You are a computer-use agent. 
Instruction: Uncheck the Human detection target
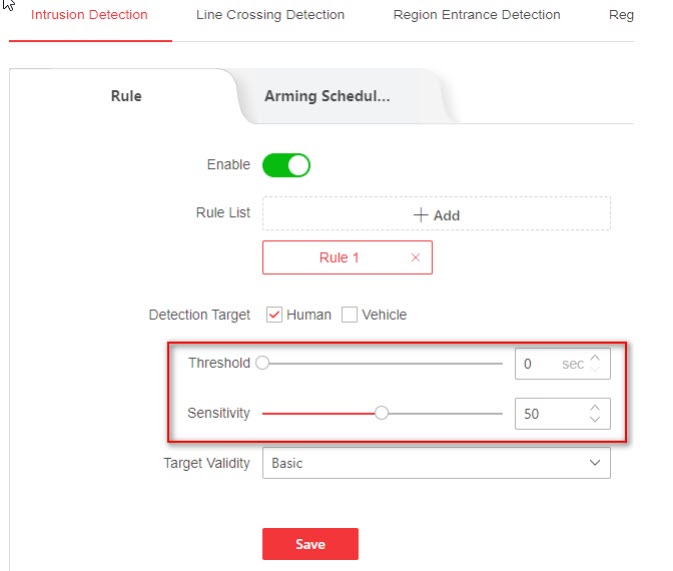click(275, 315)
